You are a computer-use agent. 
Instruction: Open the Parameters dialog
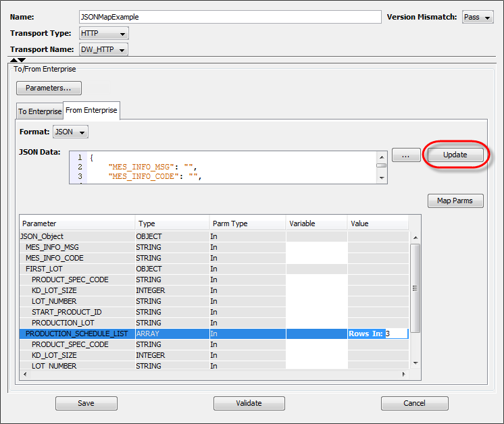(x=49, y=88)
